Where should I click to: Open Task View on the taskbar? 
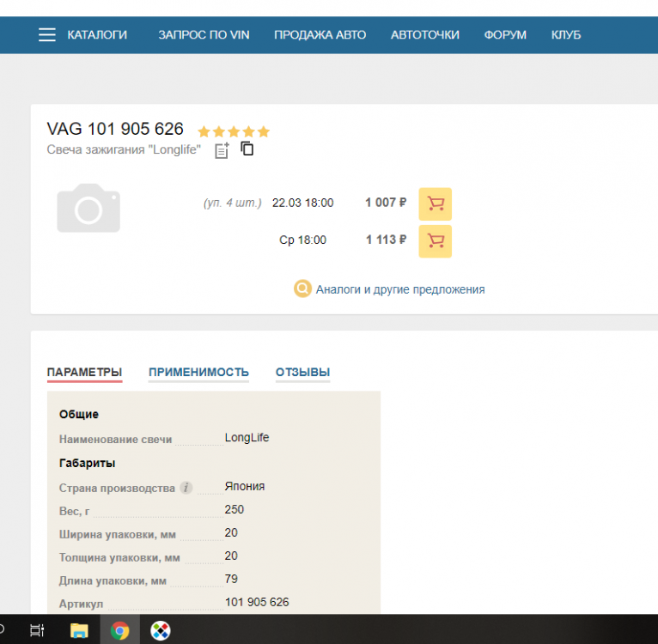pyautogui.click(x=37, y=630)
